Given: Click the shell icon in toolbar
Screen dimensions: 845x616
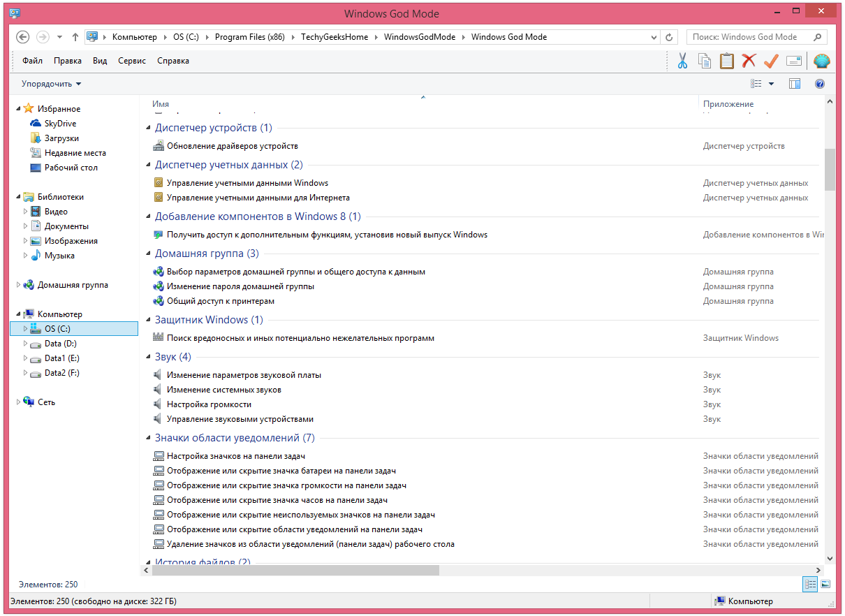Looking at the screenshot, I should click(x=822, y=61).
